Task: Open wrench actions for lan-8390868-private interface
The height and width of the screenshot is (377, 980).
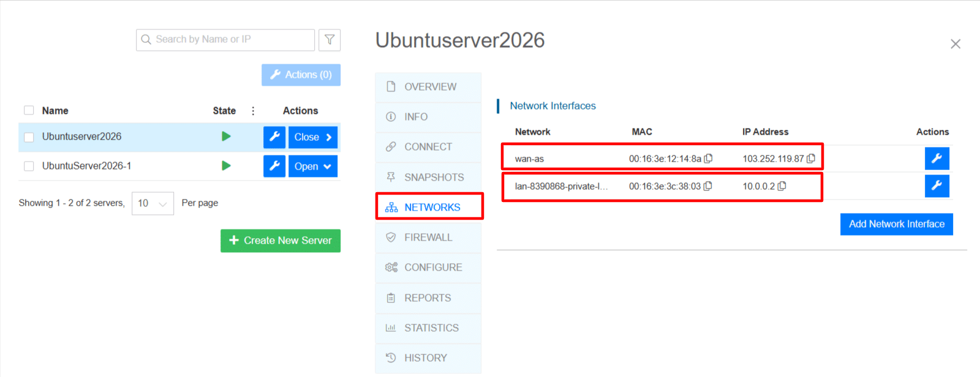Action: click(x=937, y=185)
